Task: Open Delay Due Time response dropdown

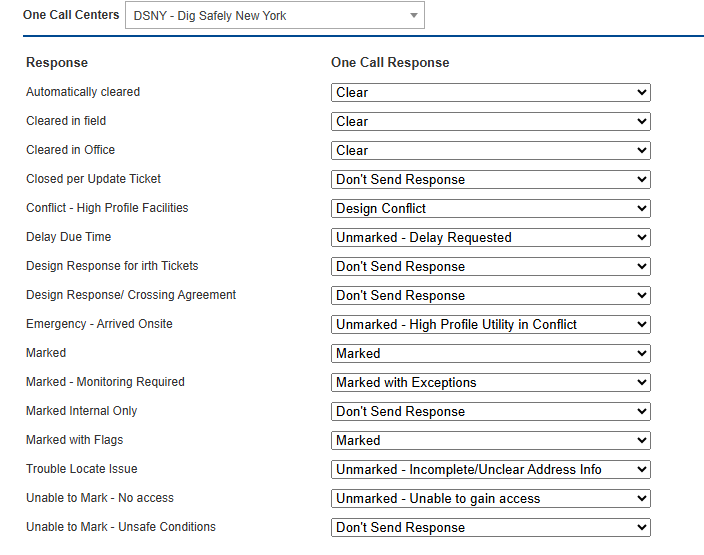Action: coord(491,238)
